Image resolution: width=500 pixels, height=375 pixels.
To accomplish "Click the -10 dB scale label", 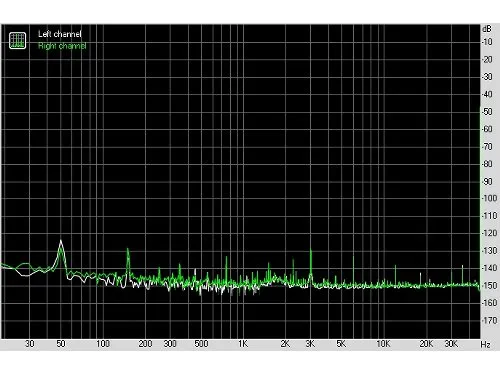I will pyautogui.click(x=487, y=42).
